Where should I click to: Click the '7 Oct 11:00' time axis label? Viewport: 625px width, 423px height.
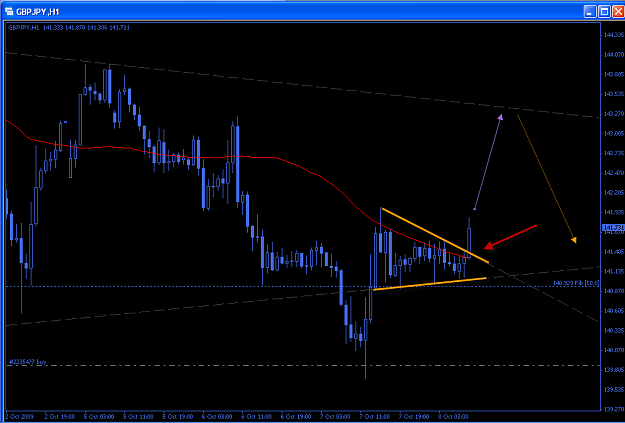coord(375,417)
